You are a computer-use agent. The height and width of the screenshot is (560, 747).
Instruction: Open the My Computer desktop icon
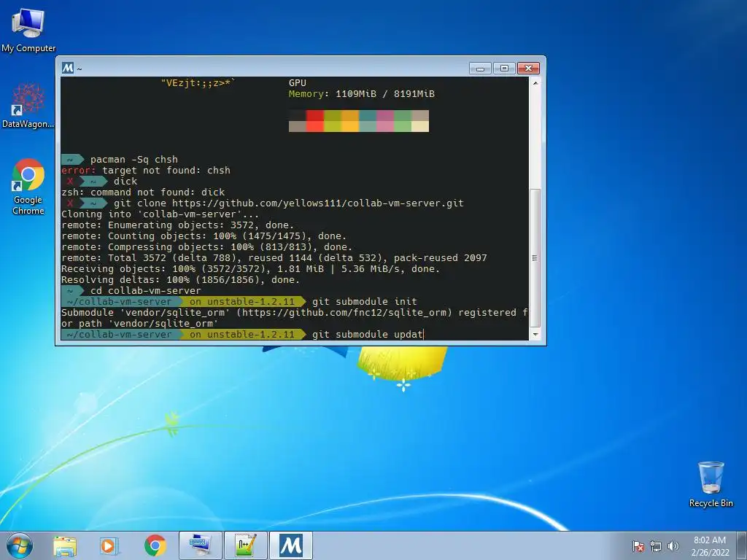[x=28, y=30]
